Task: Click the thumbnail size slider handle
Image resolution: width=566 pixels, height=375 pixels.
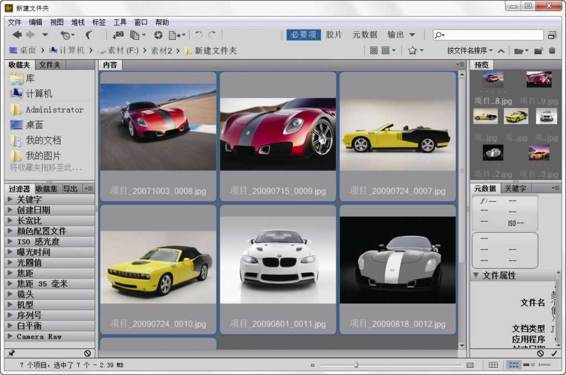Action: click(356, 365)
